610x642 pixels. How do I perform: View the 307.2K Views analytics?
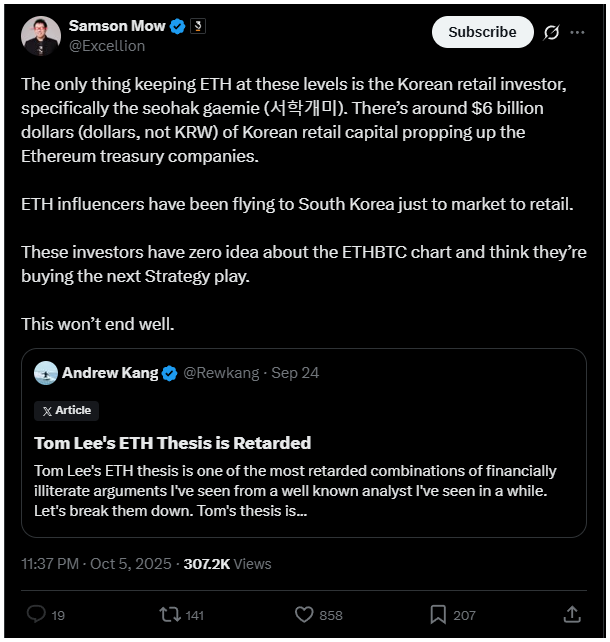[227, 564]
